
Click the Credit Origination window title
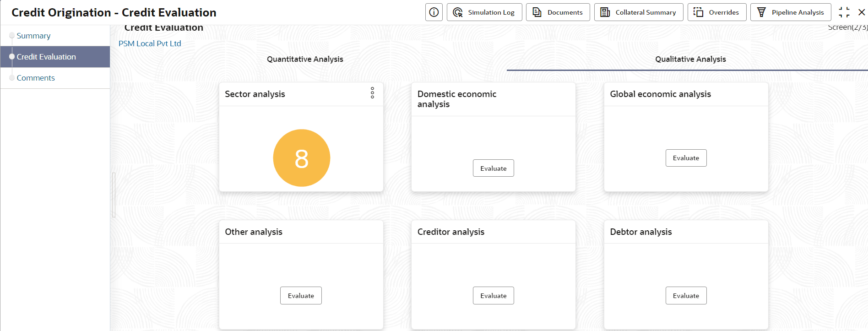click(x=114, y=12)
